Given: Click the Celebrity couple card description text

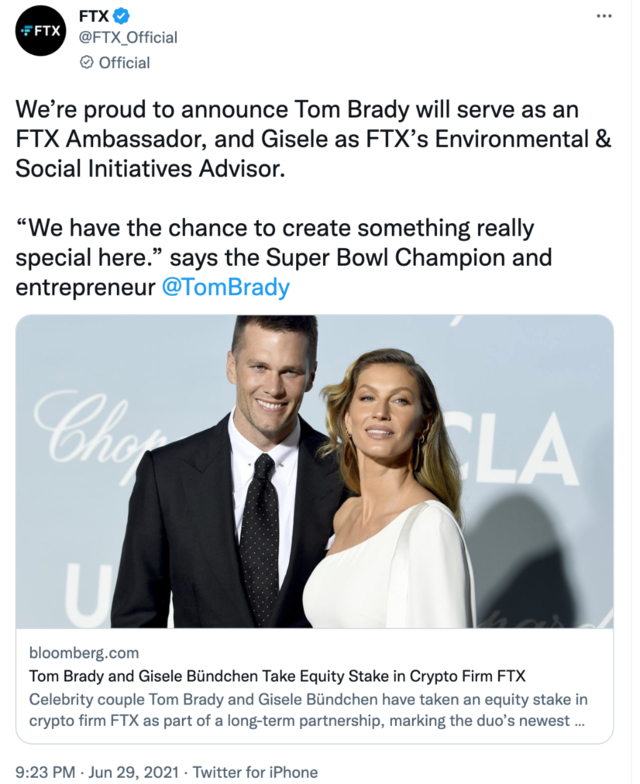Looking at the screenshot, I should [x=300, y=709].
